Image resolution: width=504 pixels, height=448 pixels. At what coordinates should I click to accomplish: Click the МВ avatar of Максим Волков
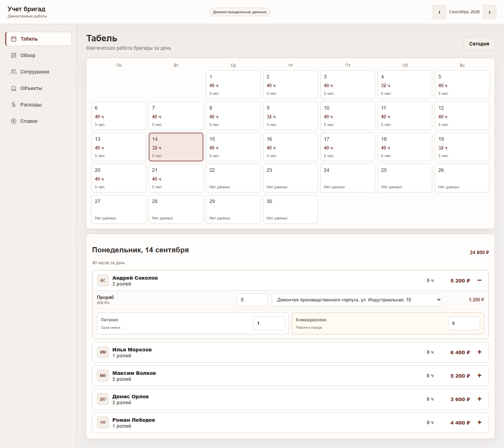click(103, 376)
